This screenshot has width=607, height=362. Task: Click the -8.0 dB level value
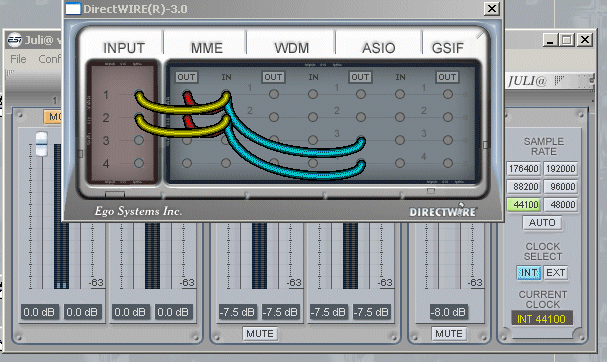[449, 312]
